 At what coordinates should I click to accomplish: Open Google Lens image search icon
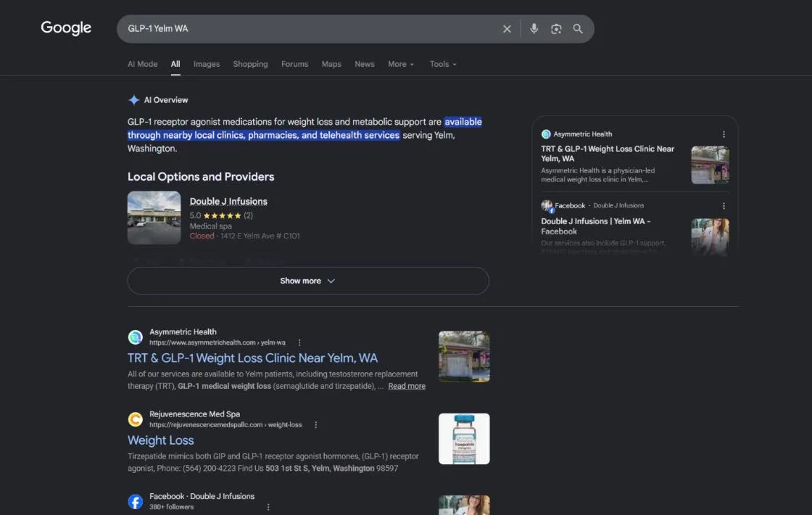[555, 29]
